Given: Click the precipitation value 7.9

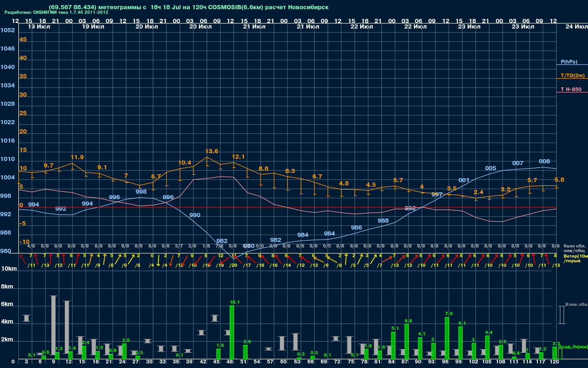Looking at the screenshot, I should click(449, 314).
